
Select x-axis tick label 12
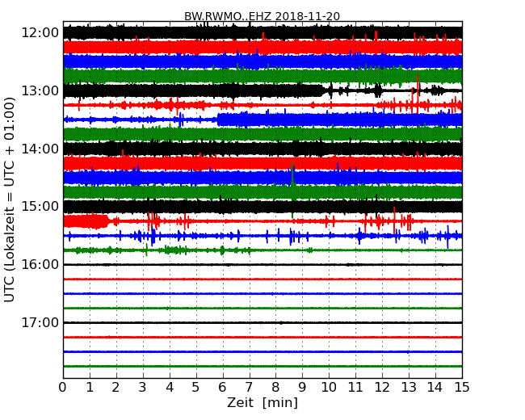click(x=382, y=388)
